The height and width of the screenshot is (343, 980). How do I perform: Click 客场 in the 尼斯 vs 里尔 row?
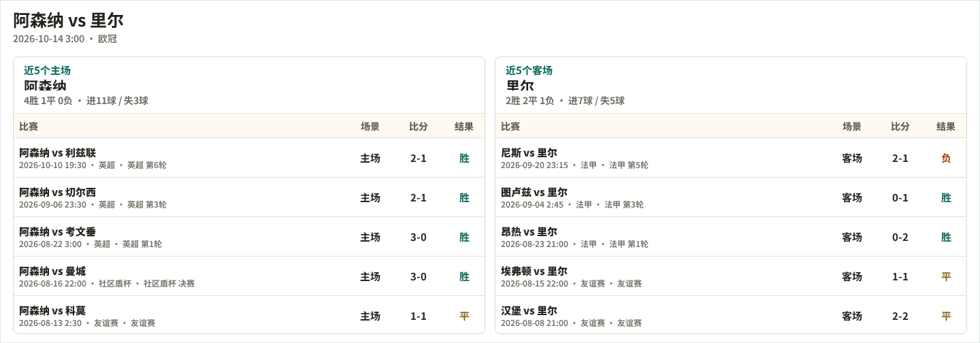pos(852,159)
